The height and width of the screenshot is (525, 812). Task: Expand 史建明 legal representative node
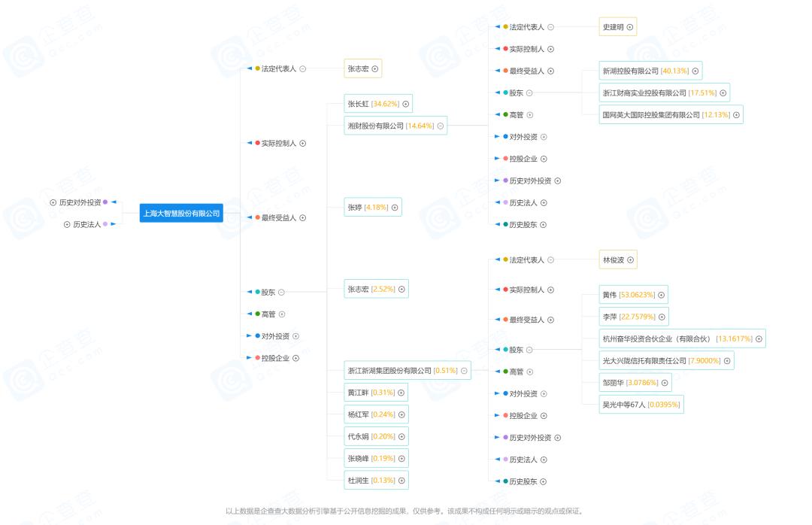pyautogui.click(x=630, y=27)
